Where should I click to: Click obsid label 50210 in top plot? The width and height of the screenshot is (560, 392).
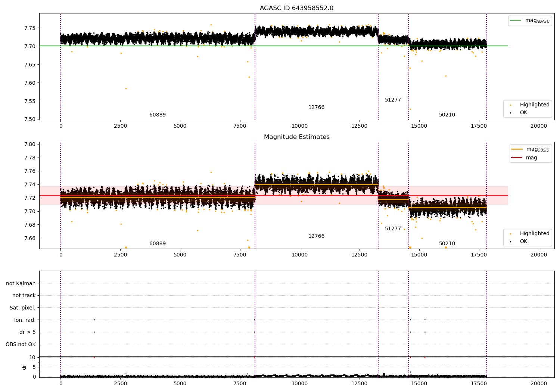click(x=447, y=115)
